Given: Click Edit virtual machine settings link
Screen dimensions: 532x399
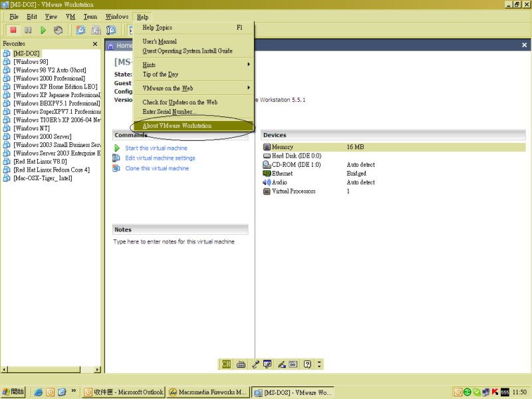Looking at the screenshot, I should [160, 158].
